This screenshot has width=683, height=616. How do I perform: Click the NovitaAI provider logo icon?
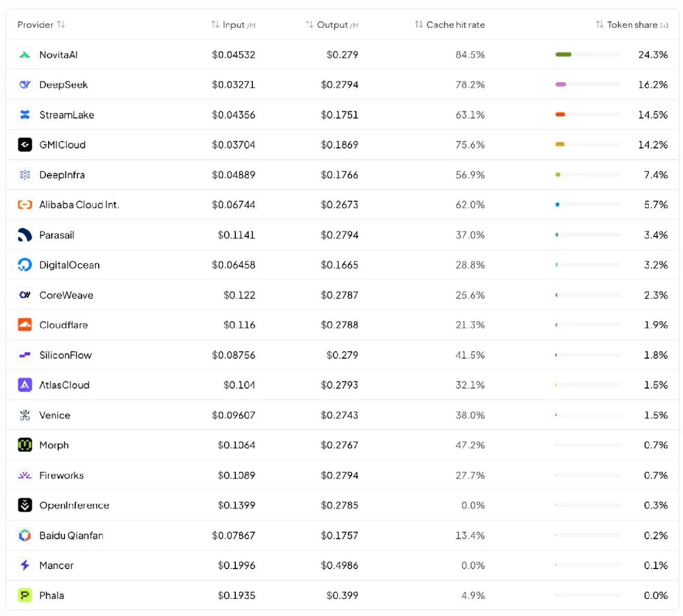click(25, 54)
